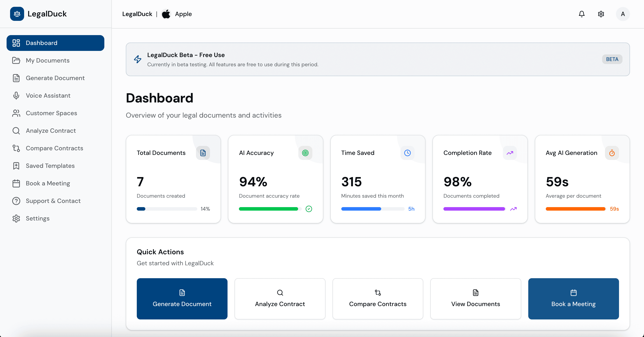
Task: Click the Compare Contracts branch sidebar icon
Action: click(x=16, y=148)
